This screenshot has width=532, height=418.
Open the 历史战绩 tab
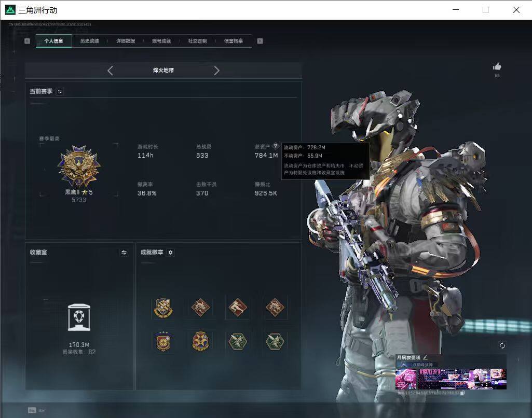[x=90, y=41]
